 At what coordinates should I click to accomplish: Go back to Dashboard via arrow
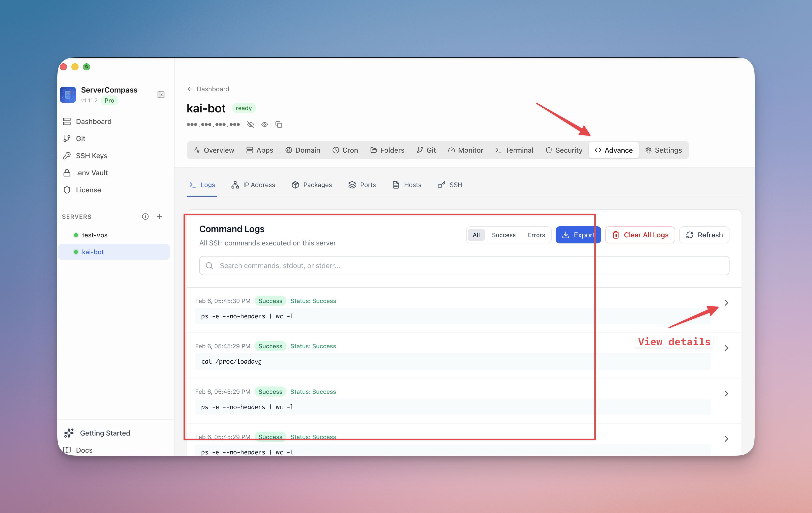tap(190, 89)
